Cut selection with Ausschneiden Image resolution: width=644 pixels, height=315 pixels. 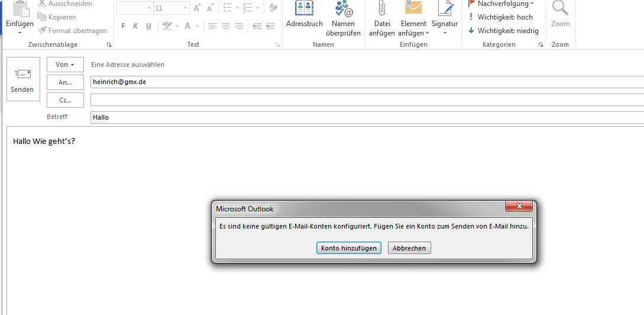pyautogui.click(x=64, y=4)
